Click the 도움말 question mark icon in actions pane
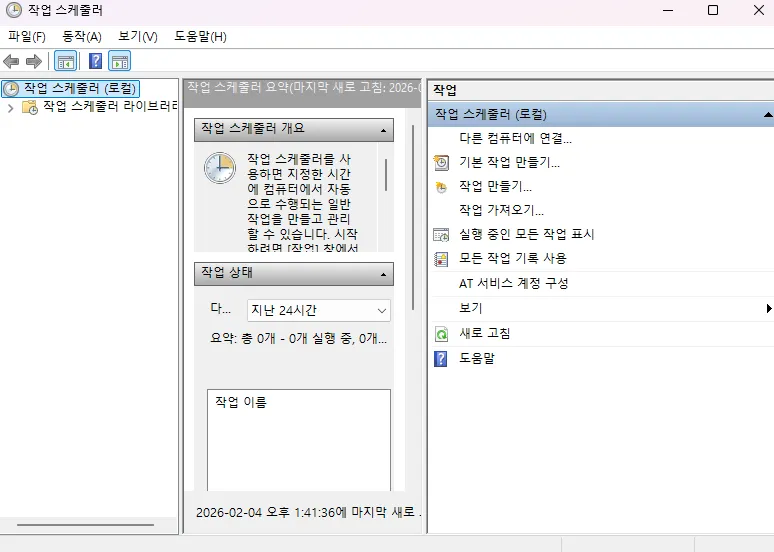The image size is (774, 552). [440, 358]
